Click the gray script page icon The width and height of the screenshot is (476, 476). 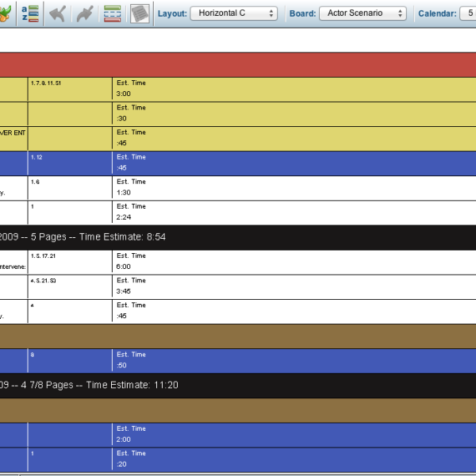140,13
